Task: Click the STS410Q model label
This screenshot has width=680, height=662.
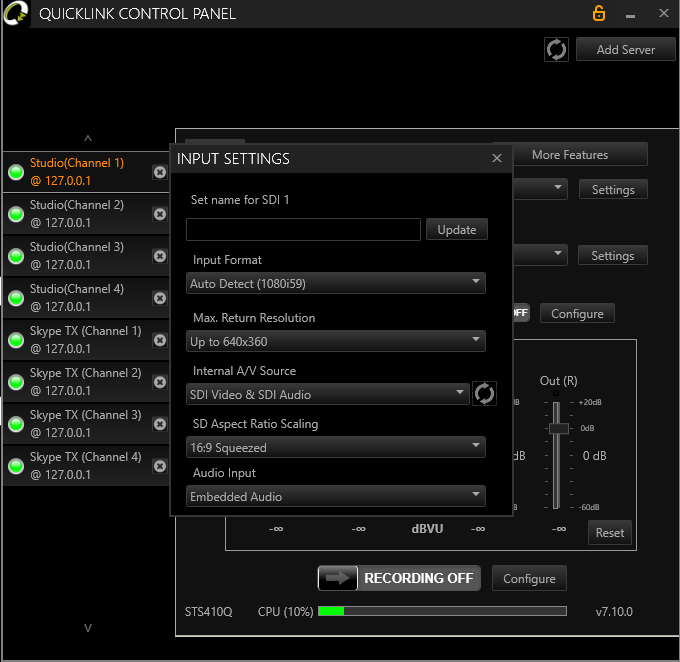Action: pos(209,612)
